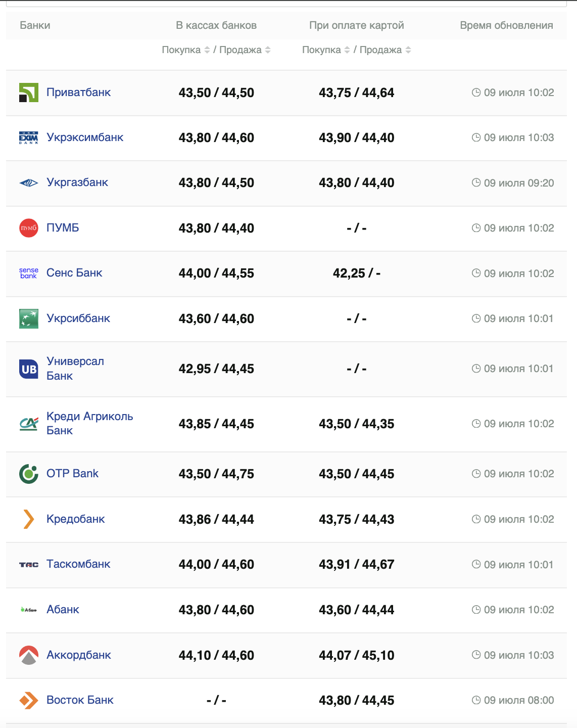Click the Privatbank green logo icon

click(29, 93)
